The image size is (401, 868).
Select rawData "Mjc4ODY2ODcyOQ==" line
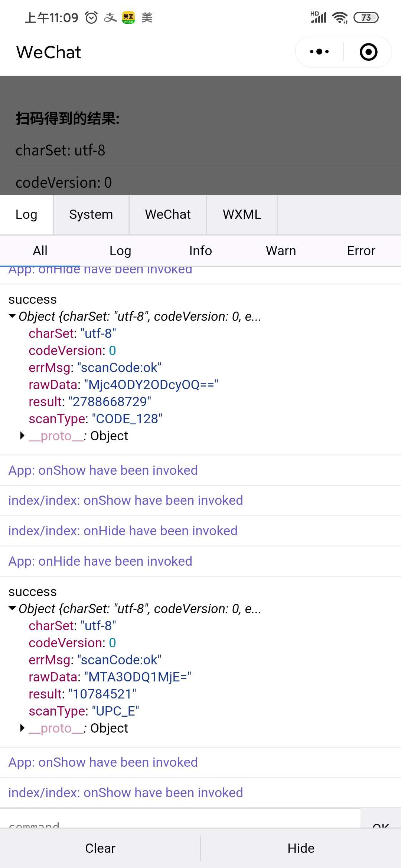(123, 385)
